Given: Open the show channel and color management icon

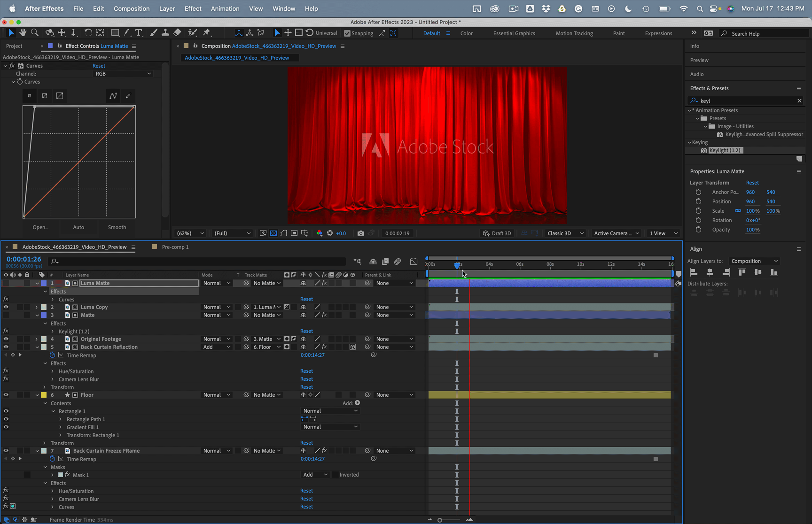Looking at the screenshot, I should [320, 233].
